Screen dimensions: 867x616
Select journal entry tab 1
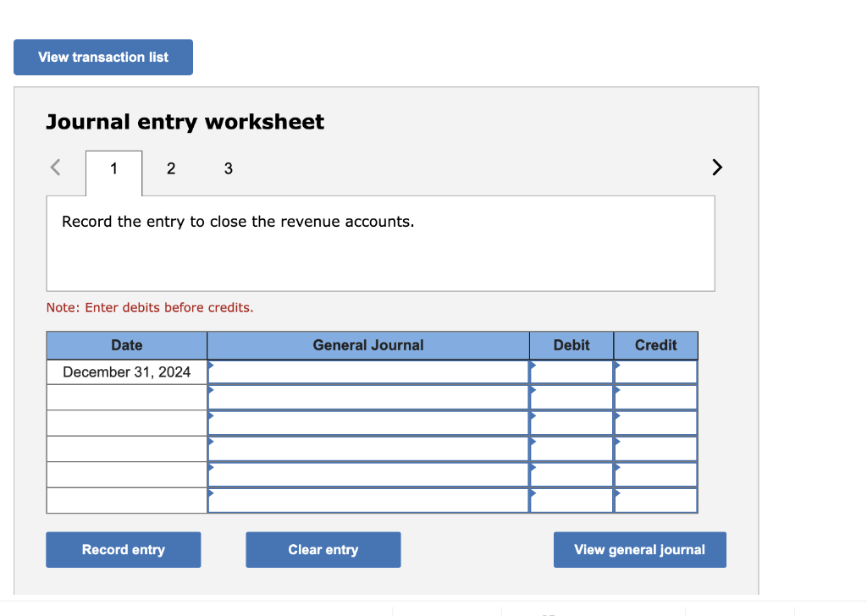[x=113, y=168]
